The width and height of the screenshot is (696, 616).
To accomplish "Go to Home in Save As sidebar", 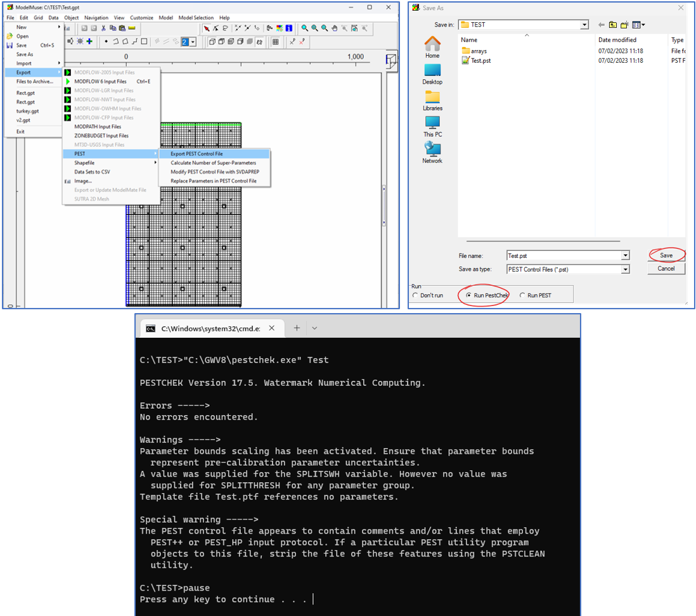I will (432, 48).
